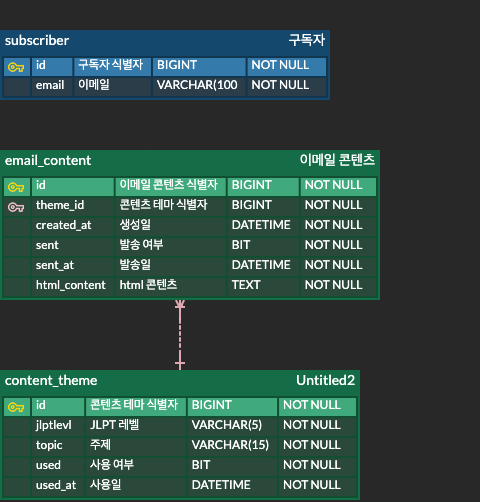Screen dimensions: 480x502
Task: Click the html 콘텐츠 comment cell
Action: (x=170, y=287)
